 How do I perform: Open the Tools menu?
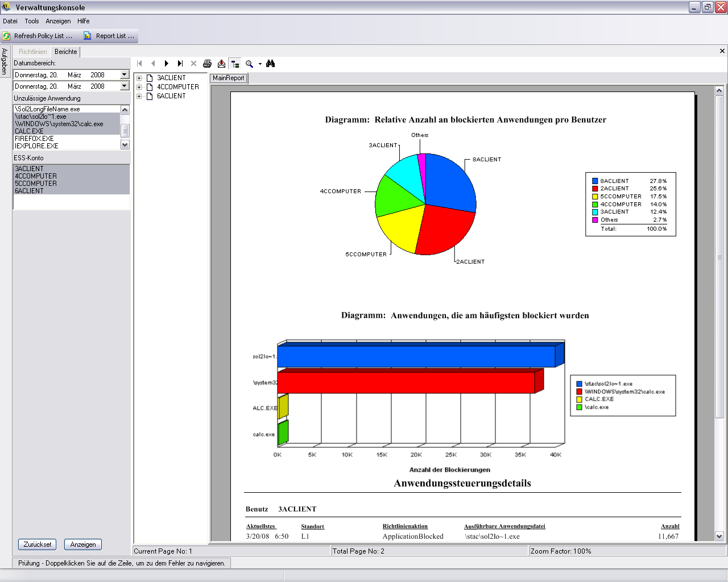32,21
